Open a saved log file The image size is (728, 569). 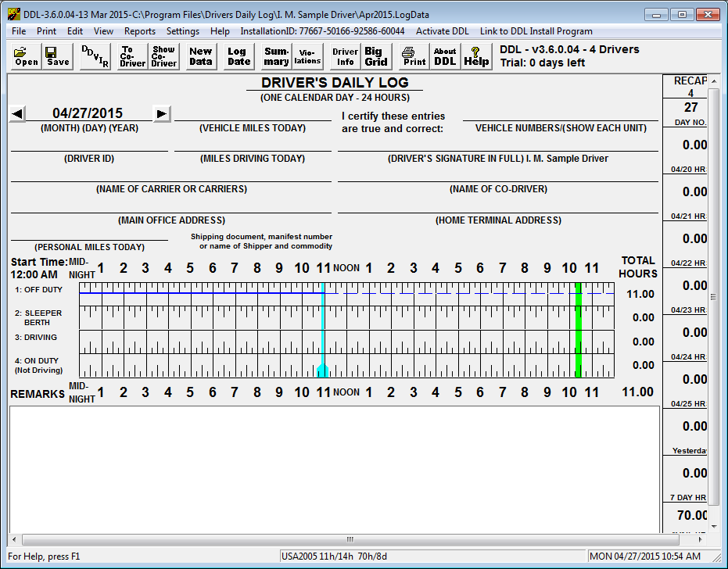[x=24, y=55]
